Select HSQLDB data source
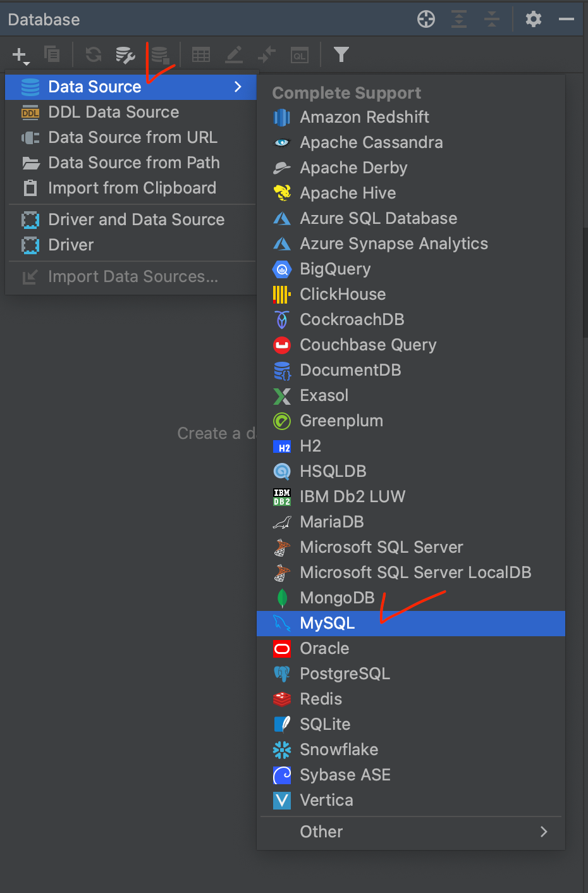This screenshot has height=893, width=588. pos(411,471)
